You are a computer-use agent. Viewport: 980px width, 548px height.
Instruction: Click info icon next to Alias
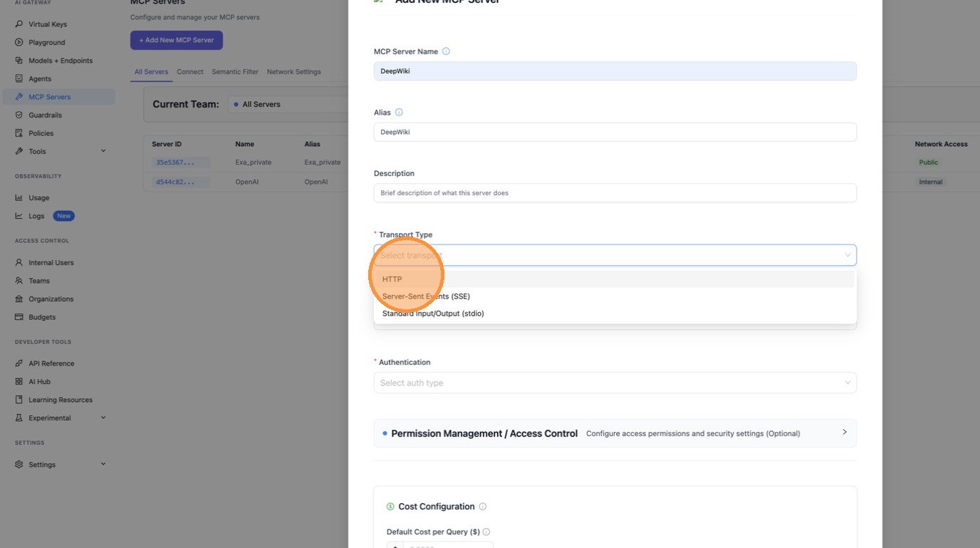[x=399, y=112]
